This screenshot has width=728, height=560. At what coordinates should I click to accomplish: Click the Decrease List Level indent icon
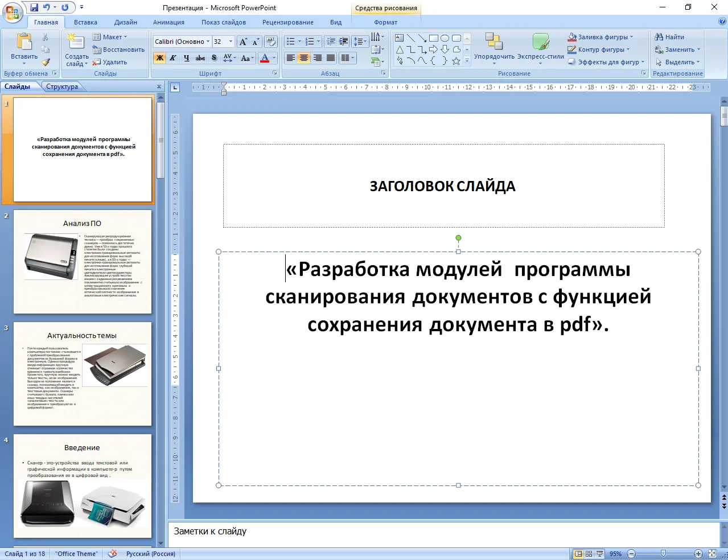coord(331,42)
